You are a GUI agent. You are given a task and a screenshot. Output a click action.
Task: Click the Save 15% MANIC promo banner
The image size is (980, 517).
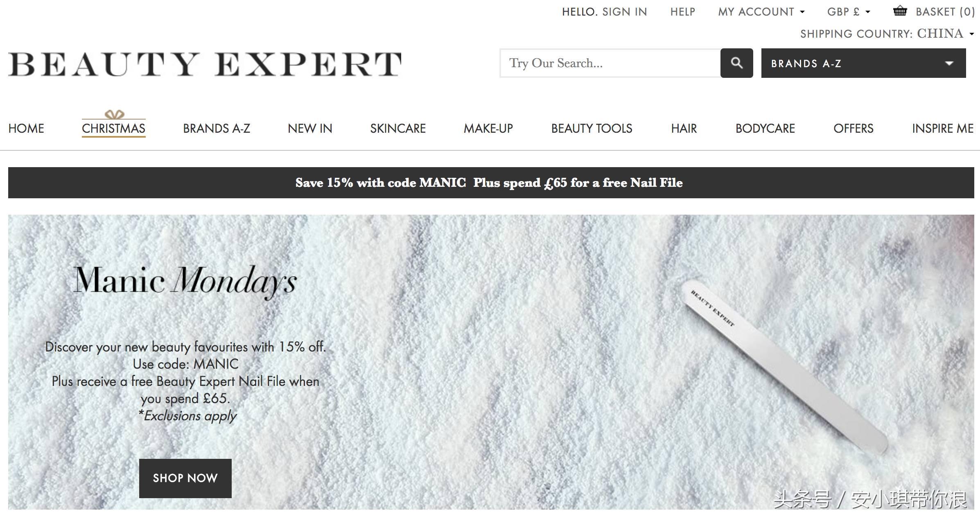[x=491, y=183]
